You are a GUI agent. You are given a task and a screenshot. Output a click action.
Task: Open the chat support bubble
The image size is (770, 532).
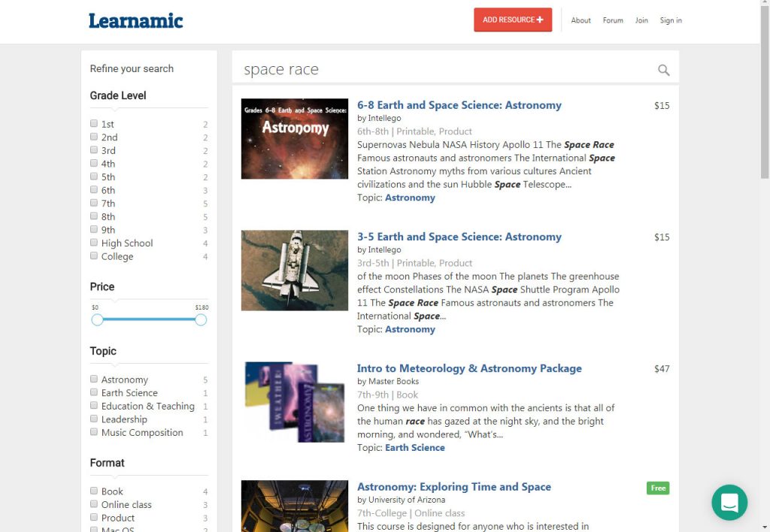729,502
